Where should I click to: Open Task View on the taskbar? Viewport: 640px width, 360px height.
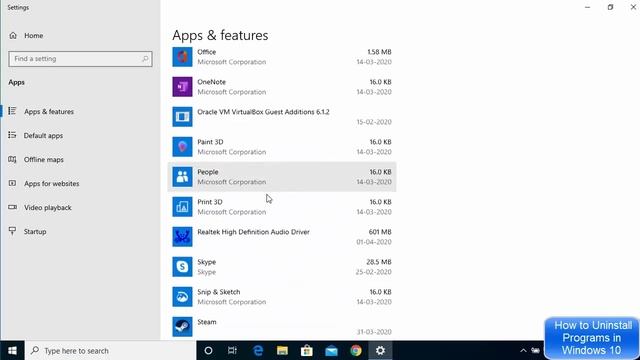tap(232, 351)
